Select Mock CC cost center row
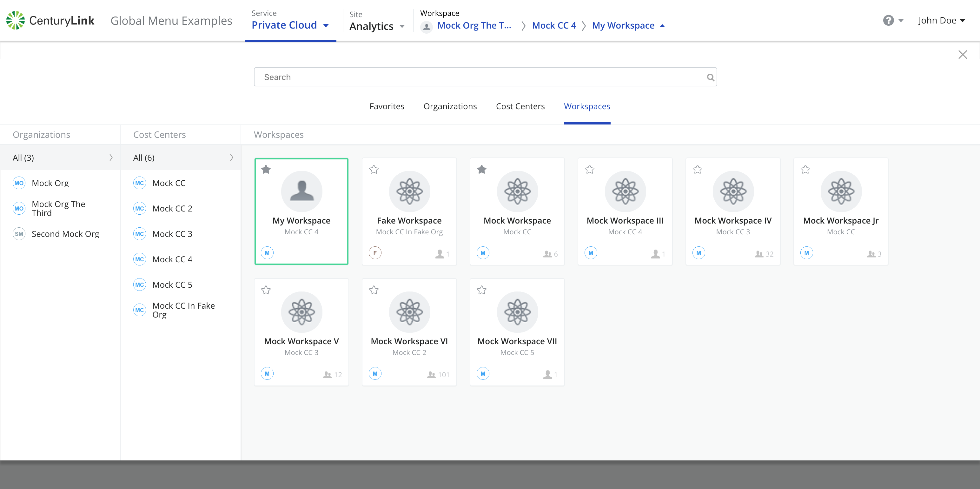Screen dimensions: 980x489 coord(181,183)
